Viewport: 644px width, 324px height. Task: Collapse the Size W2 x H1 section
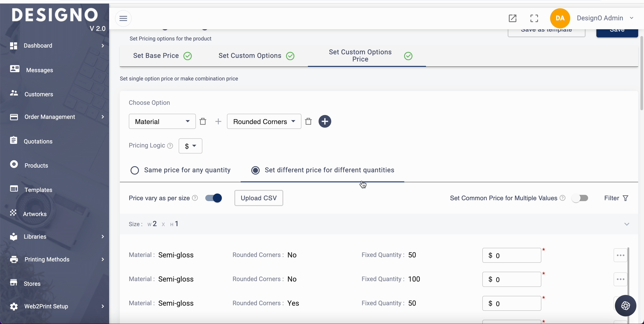[x=627, y=224]
